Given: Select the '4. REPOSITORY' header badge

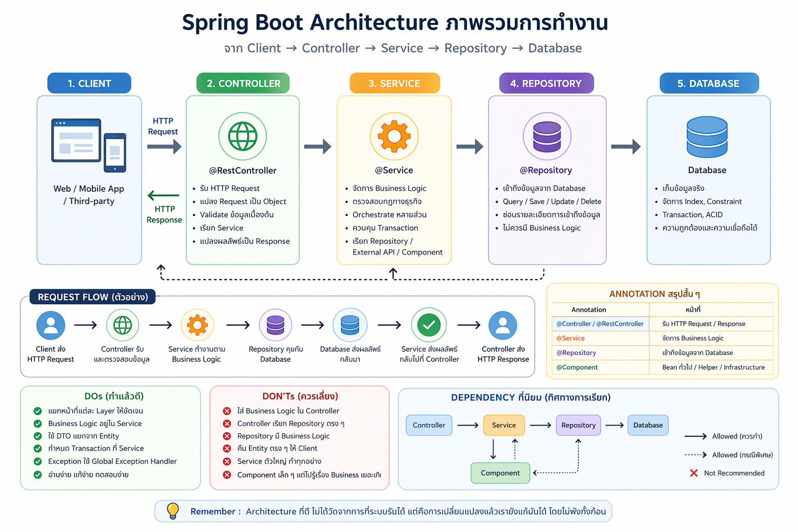Looking at the screenshot, I should click(x=546, y=83).
